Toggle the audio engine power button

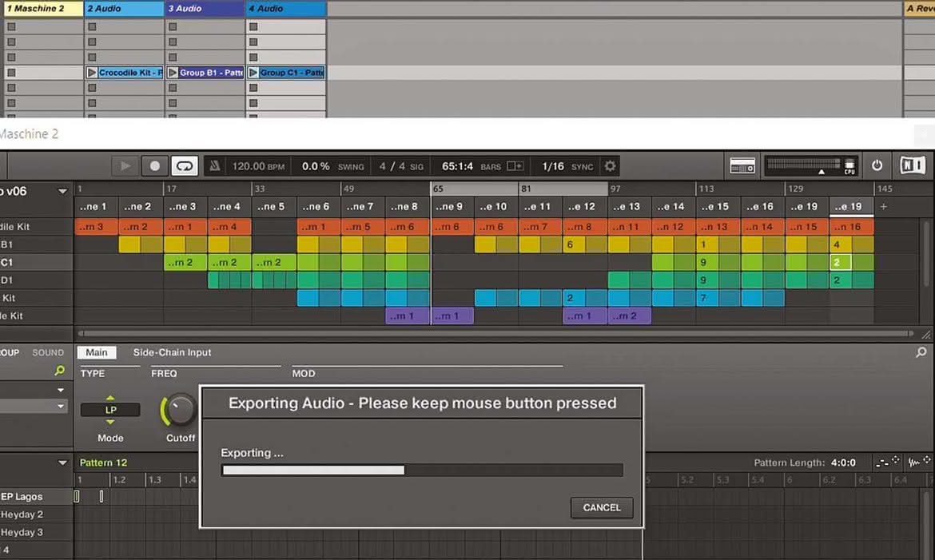[x=877, y=165]
